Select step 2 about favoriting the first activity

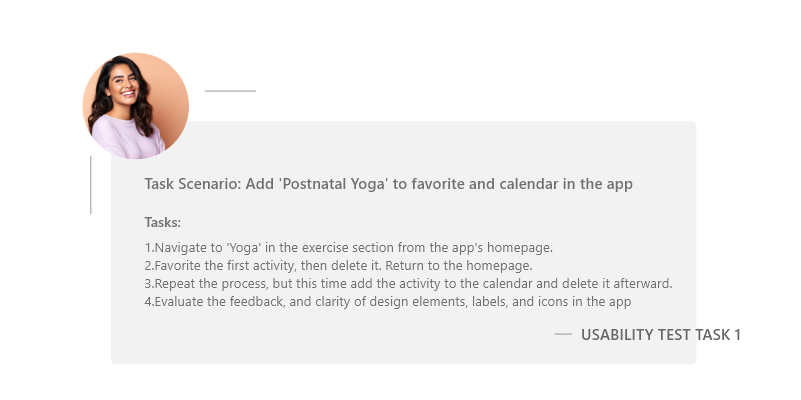click(x=338, y=266)
